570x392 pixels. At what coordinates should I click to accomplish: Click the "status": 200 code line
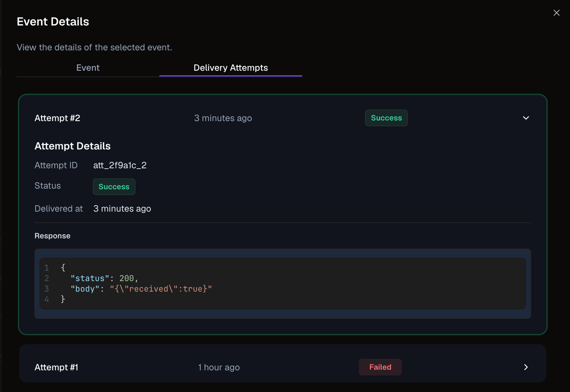(105, 278)
